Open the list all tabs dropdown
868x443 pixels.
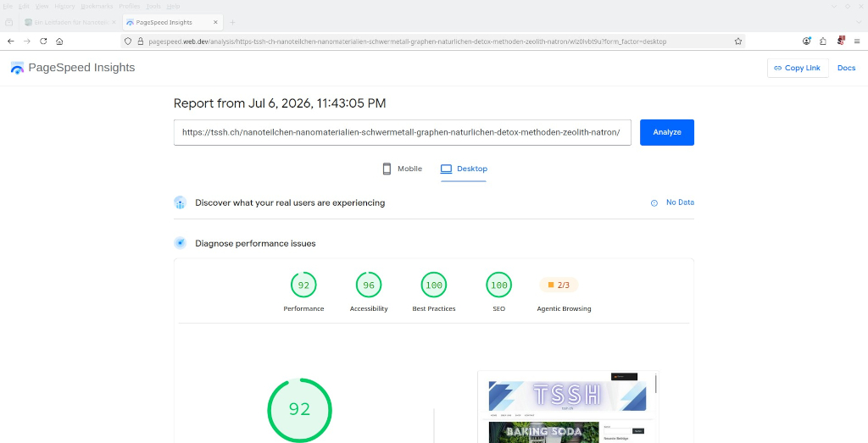click(859, 22)
